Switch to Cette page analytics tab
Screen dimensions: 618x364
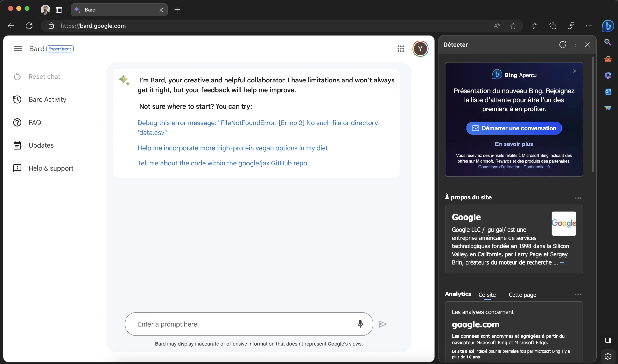pos(522,295)
